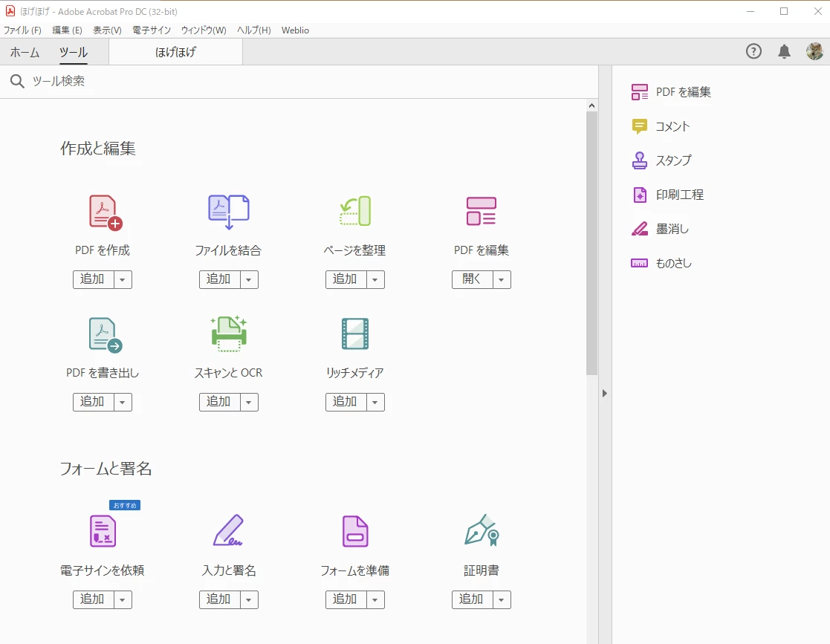Click the user profile avatar
The height and width of the screenshot is (644, 830).
tap(814, 51)
